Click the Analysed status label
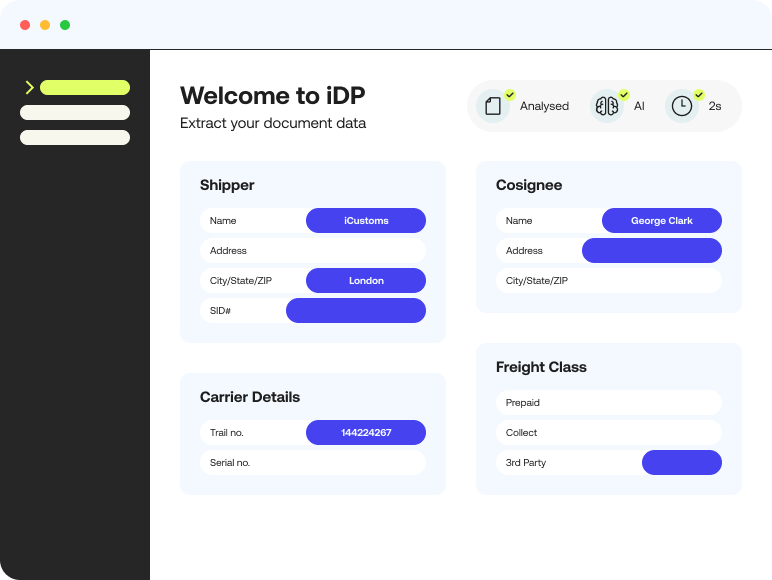The height and width of the screenshot is (580, 772). coord(544,106)
